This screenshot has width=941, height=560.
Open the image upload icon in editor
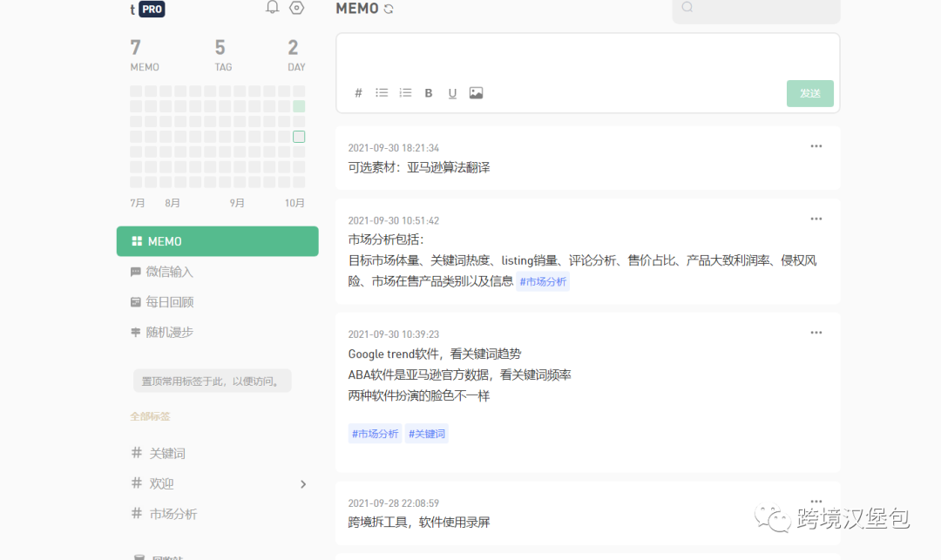point(476,92)
